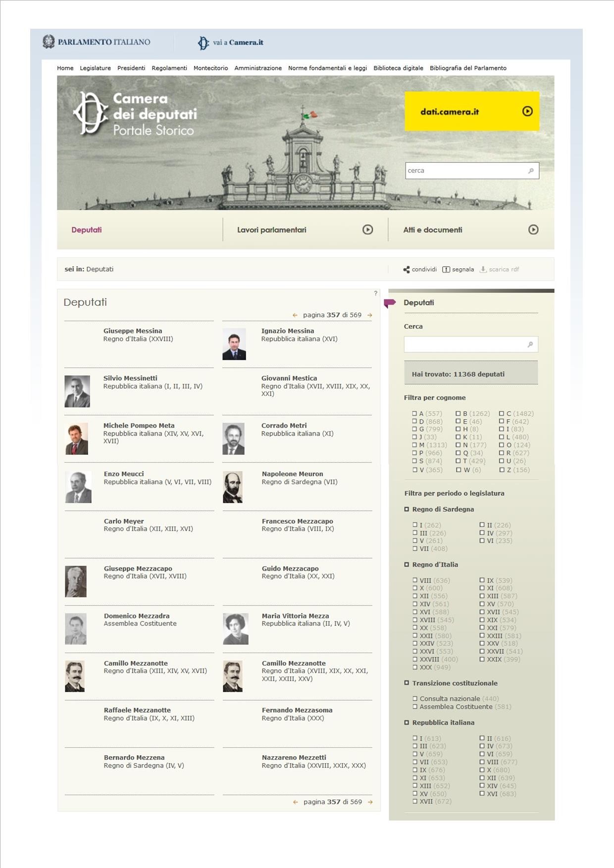The width and height of the screenshot is (614, 868).
Task: Go to next page using bottom right arrow
Action: click(x=370, y=802)
